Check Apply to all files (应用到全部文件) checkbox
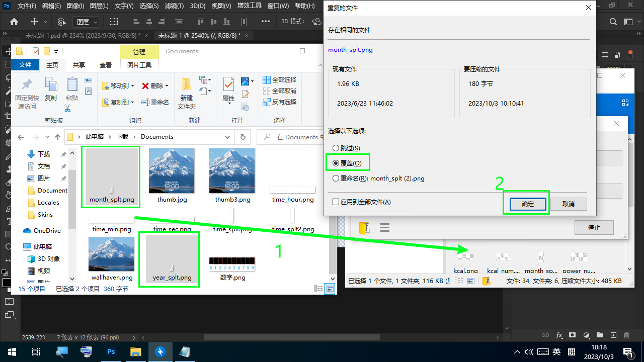This screenshot has height=362, width=644. point(336,202)
